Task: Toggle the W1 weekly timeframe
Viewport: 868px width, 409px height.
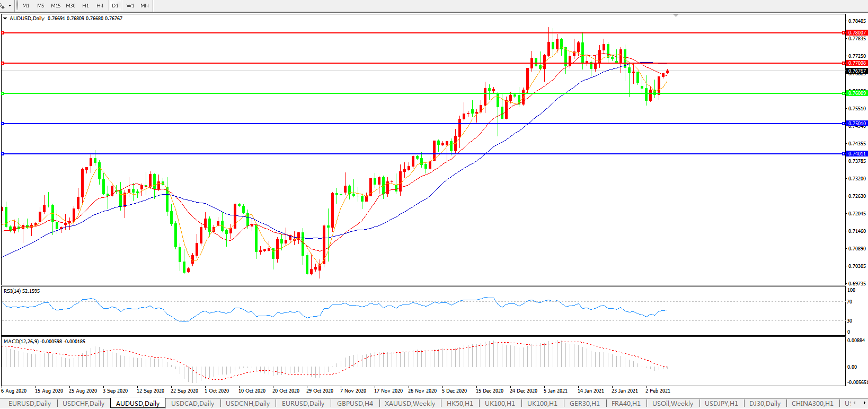Action: click(130, 5)
